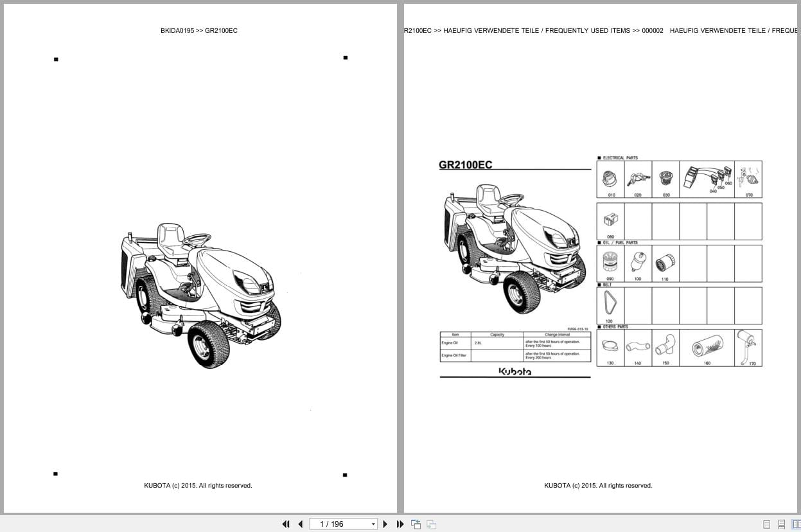Click fuel filter part 100
This screenshot has width=801, height=532.
pyautogui.click(x=638, y=262)
